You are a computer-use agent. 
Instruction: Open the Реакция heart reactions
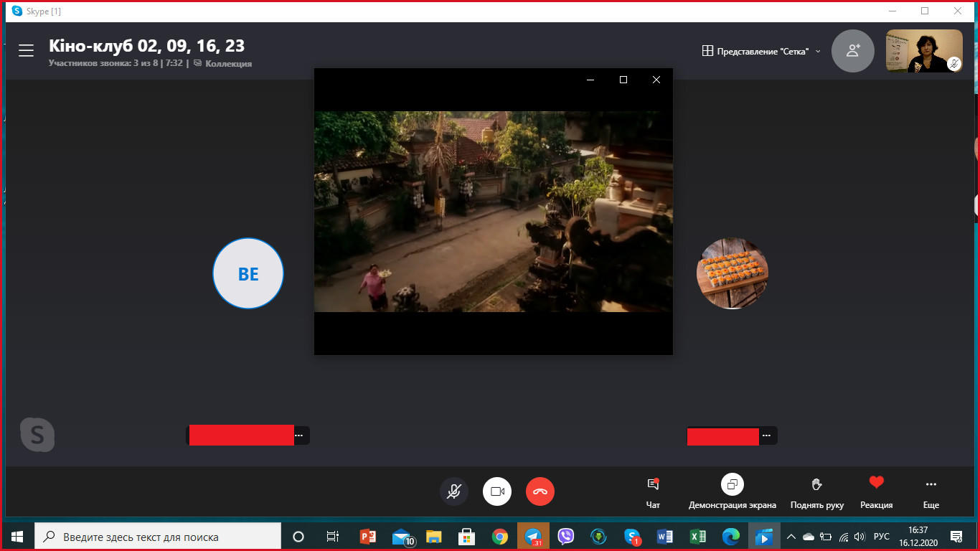877,492
